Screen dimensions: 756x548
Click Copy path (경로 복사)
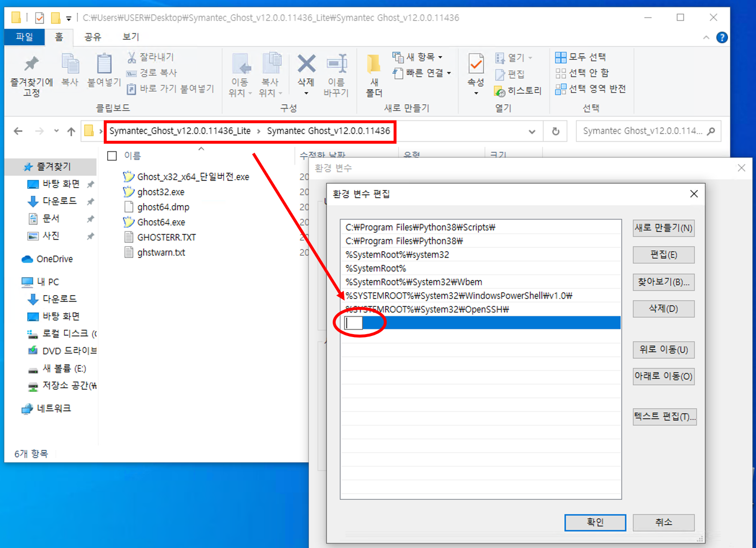[x=151, y=73]
